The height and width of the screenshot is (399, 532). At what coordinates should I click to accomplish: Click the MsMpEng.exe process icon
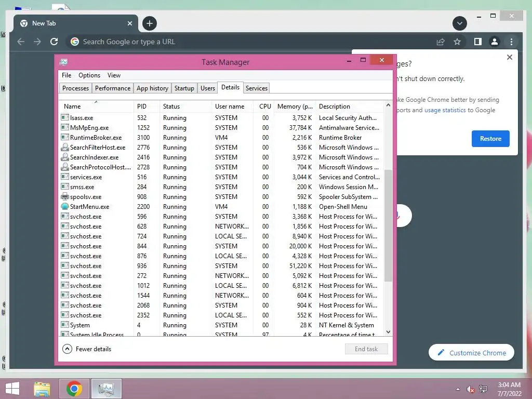(65, 127)
